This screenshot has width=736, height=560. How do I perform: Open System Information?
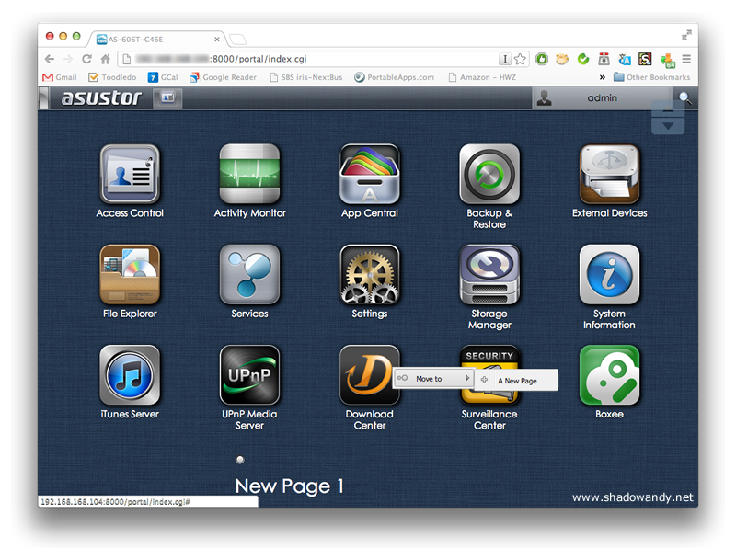(x=609, y=274)
